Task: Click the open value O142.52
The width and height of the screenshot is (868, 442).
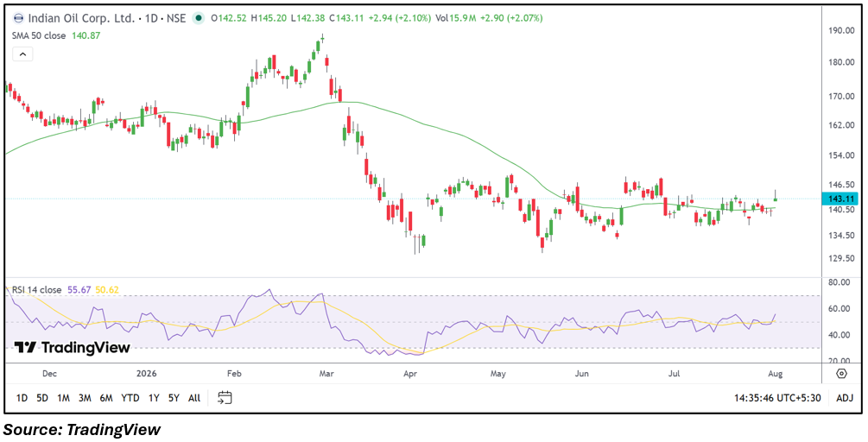Action: 229,18
